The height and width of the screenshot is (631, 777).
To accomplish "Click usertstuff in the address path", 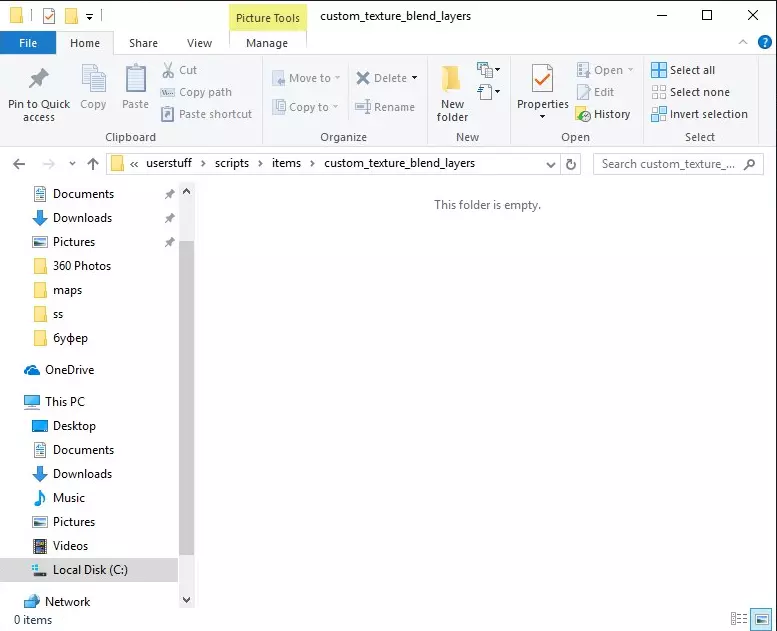I will point(168,163).
